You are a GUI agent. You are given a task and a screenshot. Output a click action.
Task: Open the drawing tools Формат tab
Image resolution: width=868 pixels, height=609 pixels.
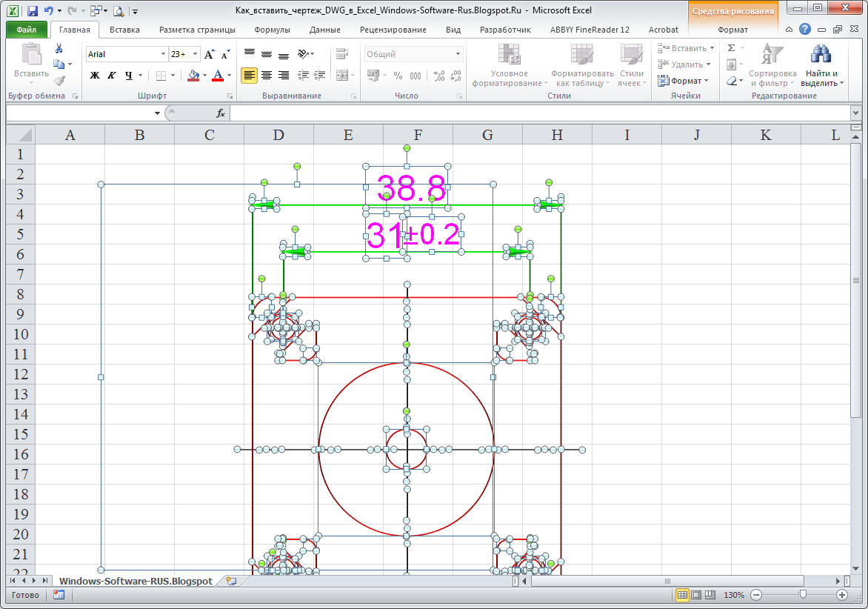coord(732,30)
